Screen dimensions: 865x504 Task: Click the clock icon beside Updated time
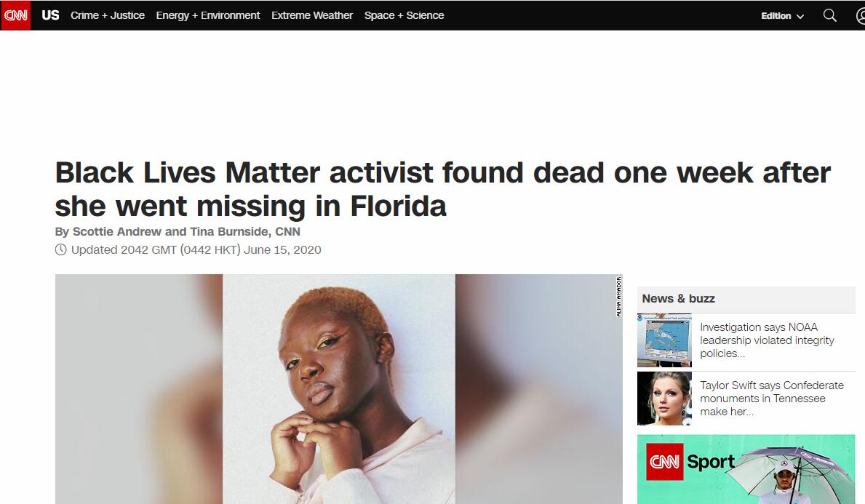60,249
